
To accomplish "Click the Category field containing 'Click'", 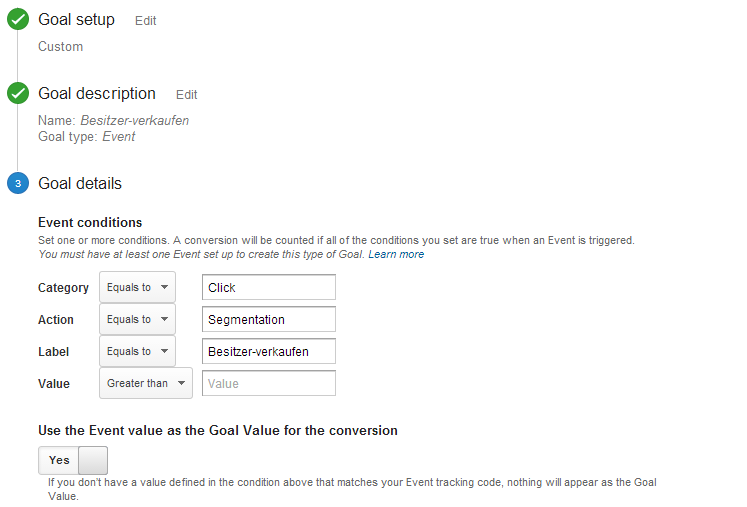I will click(268, 287).
